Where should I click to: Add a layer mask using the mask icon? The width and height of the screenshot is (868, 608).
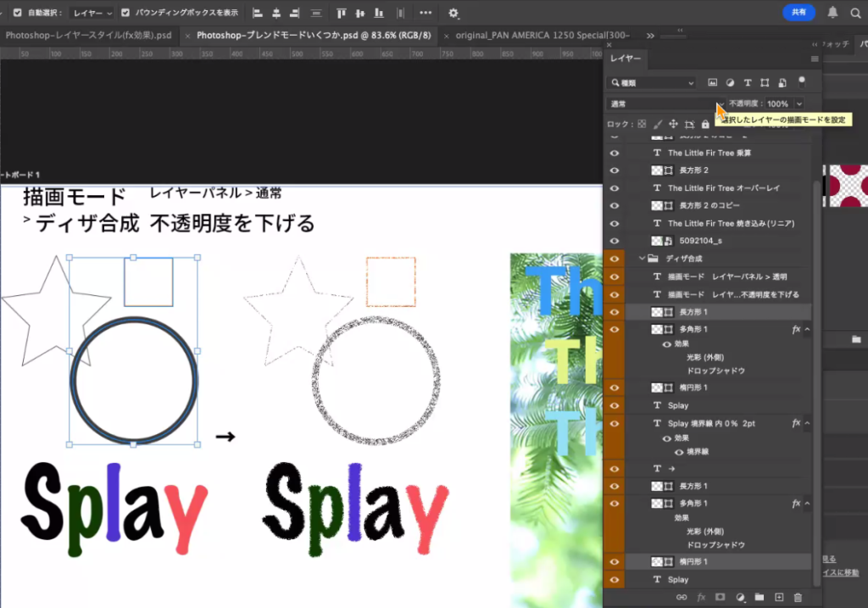[721, 597]
